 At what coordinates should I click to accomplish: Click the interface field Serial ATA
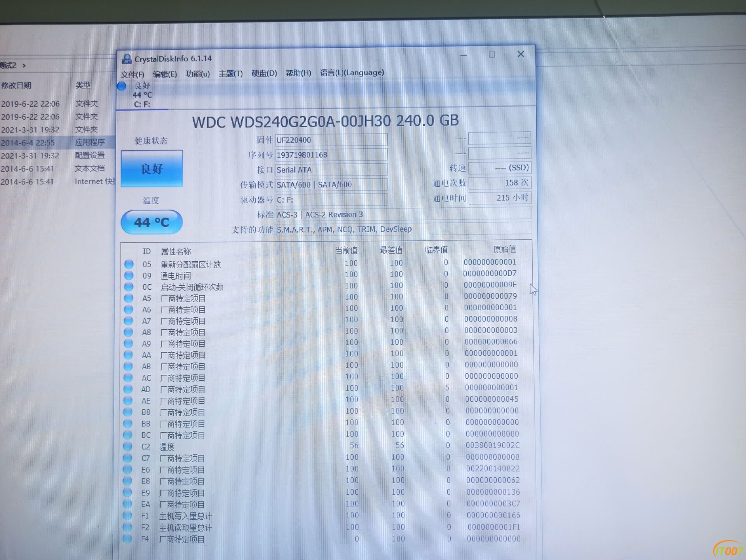(331, 170)
